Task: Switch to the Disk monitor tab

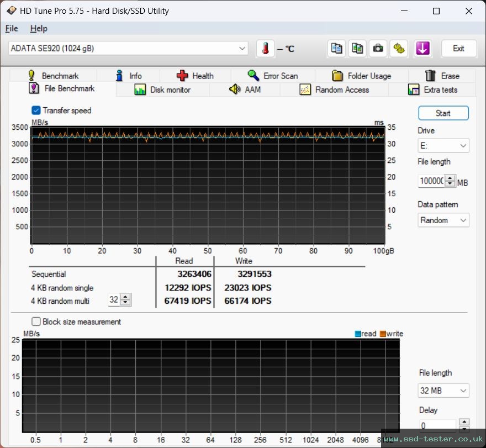Action: 163,89
